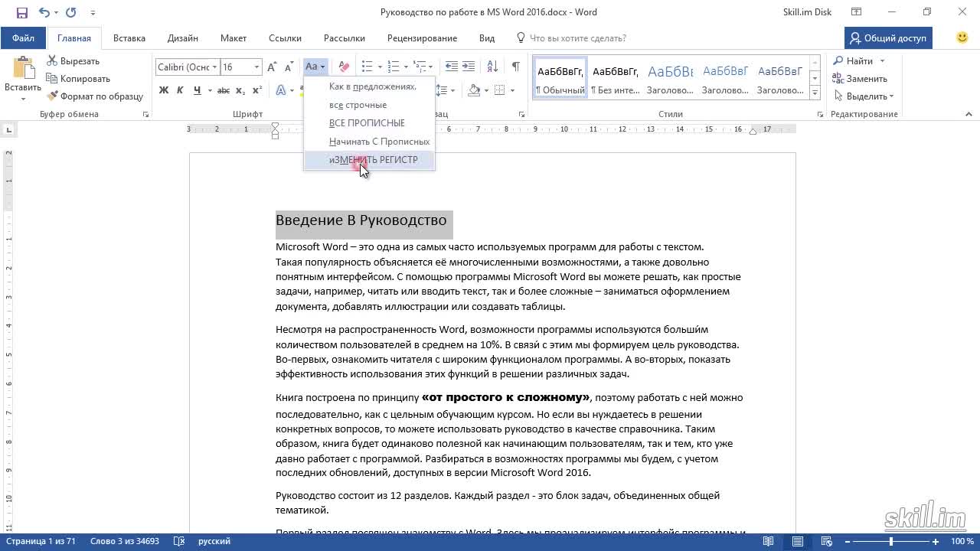Click the Общий доступ share button
This screenshot has width=980, height=551.
(x=888, y=38)
